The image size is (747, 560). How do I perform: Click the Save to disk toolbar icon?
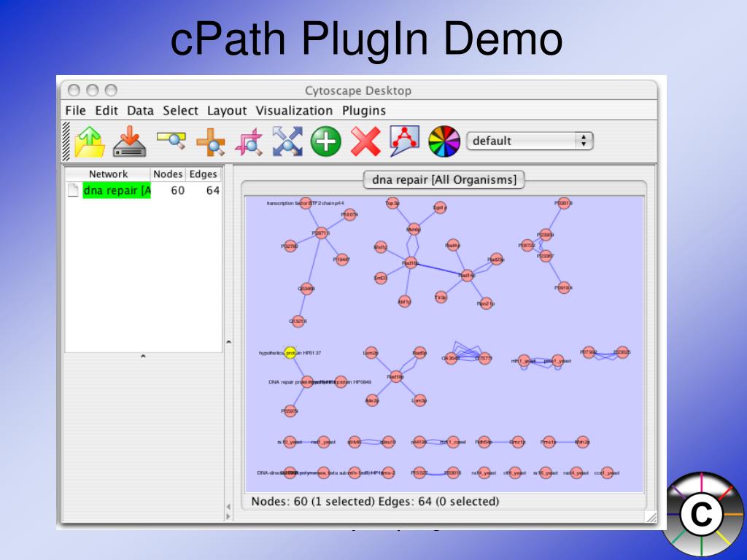point(130,141)
